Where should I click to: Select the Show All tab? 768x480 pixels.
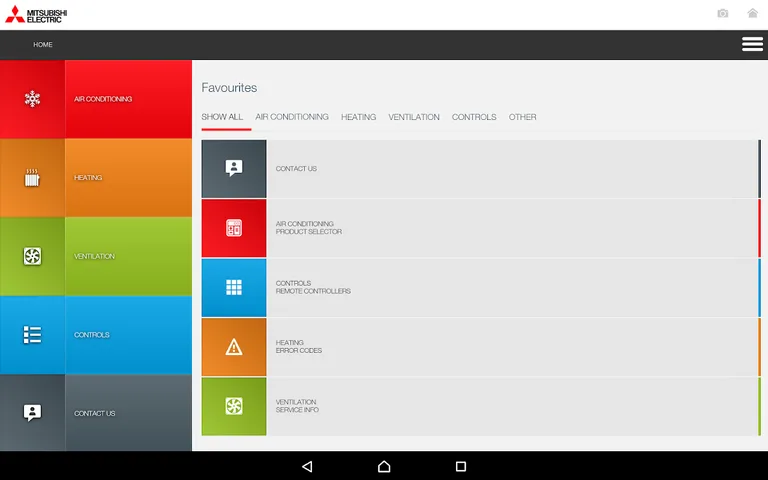point(222,117)
